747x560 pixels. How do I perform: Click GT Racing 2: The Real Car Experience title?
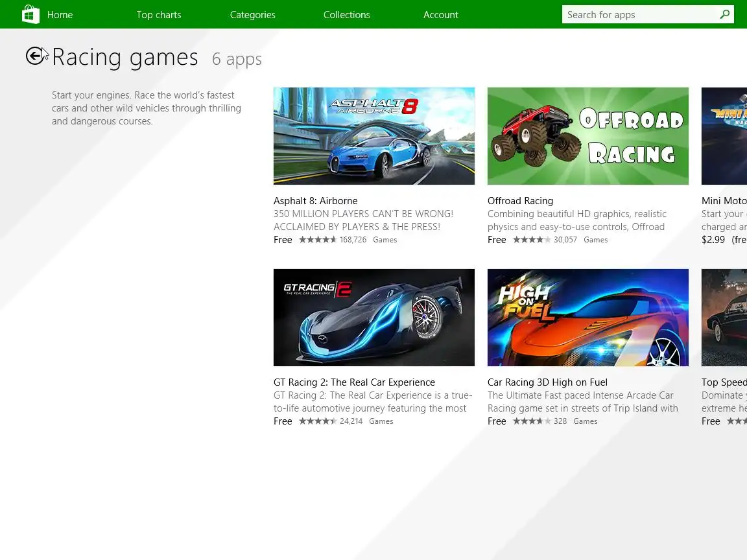pyautogui.click(x=354, y=382)
